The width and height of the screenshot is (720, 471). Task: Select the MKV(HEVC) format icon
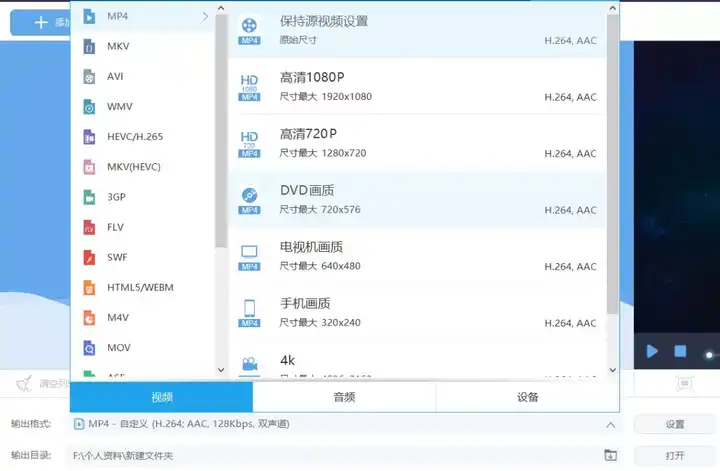pos(89,167)
